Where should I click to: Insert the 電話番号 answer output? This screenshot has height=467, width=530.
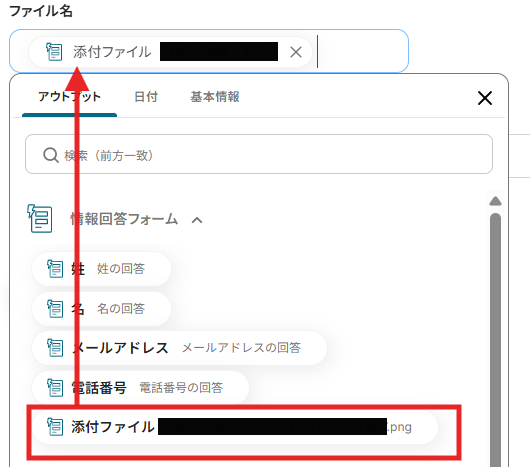pyautogui.click(x=141, y=388)
